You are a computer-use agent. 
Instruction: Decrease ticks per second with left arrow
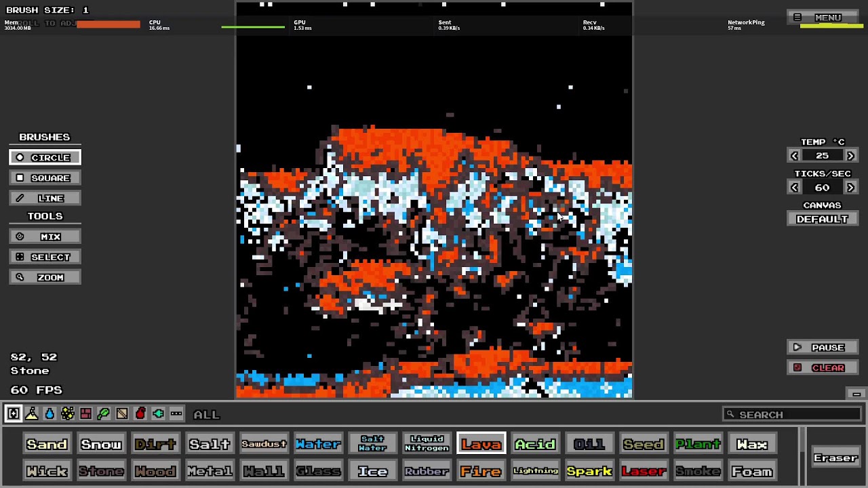coord(794,187)
